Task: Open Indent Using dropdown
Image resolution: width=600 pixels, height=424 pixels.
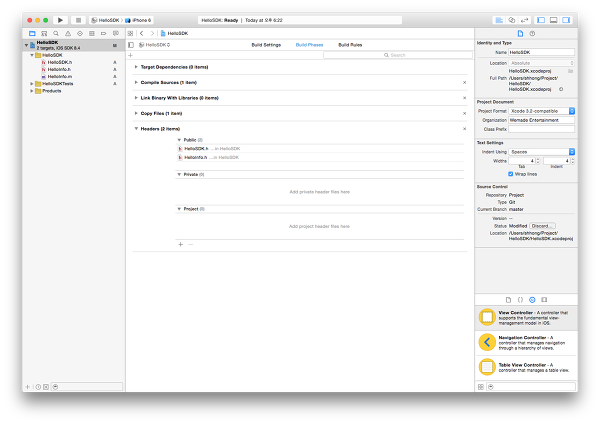Action: [541, 152]
